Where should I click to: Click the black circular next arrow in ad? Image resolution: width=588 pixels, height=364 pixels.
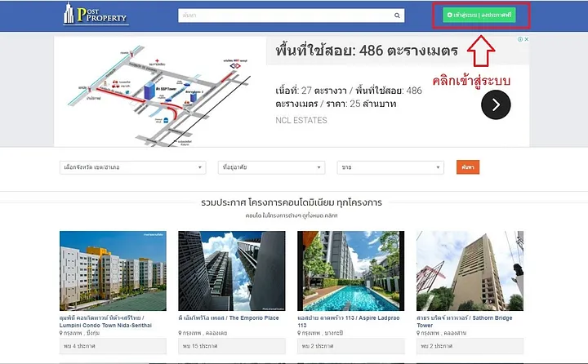(496, 104)
